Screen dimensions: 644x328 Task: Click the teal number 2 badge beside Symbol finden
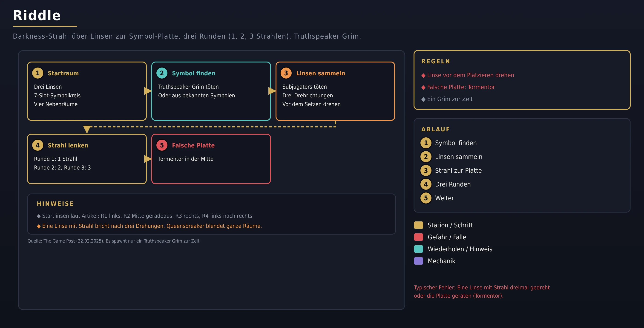tap(162, 73)
